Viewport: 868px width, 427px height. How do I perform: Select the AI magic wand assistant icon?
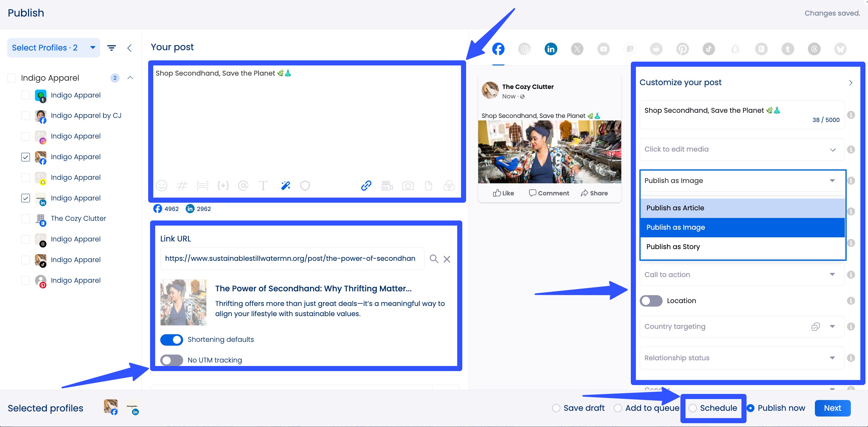point(285,185)
